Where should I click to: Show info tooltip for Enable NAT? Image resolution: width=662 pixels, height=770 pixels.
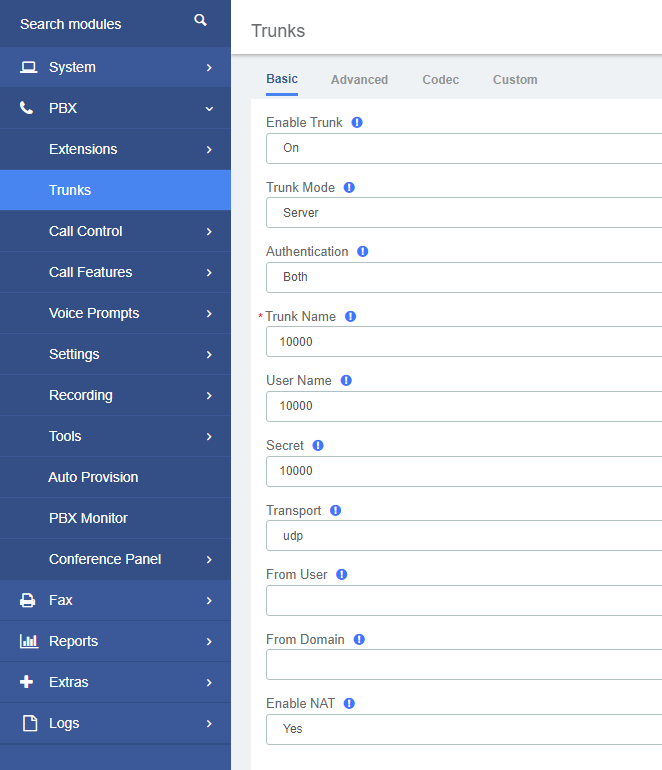coord(349,704)
